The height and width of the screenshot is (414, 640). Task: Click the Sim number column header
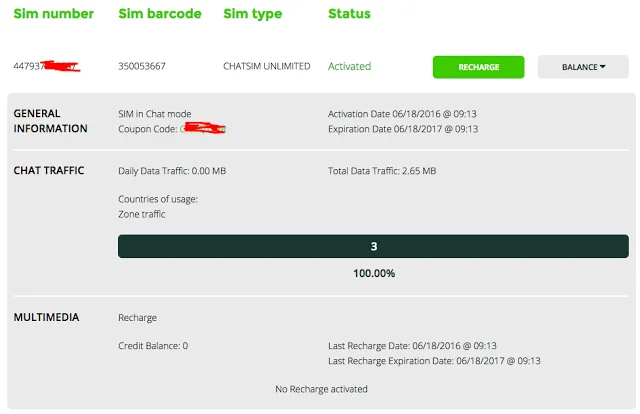(x=53, y=14)
